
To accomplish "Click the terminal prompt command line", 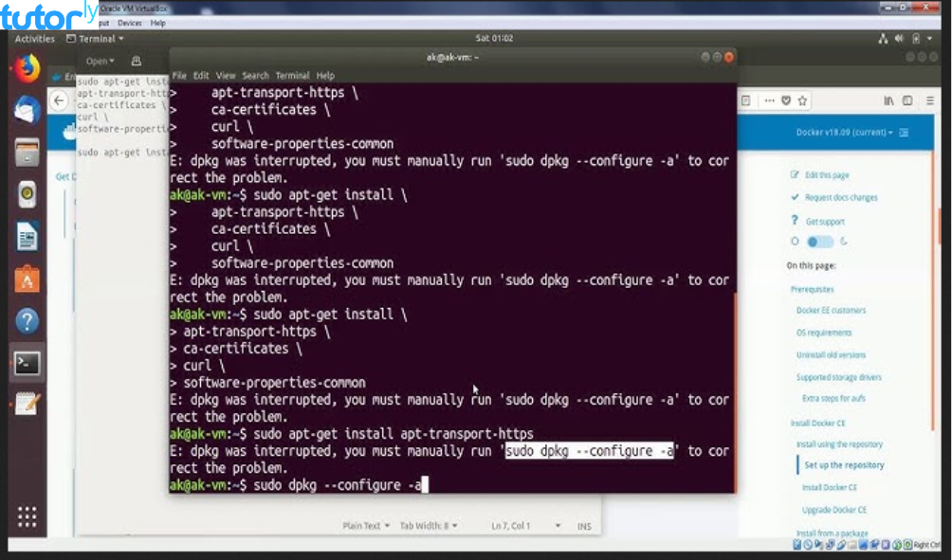I will [451, 485].
